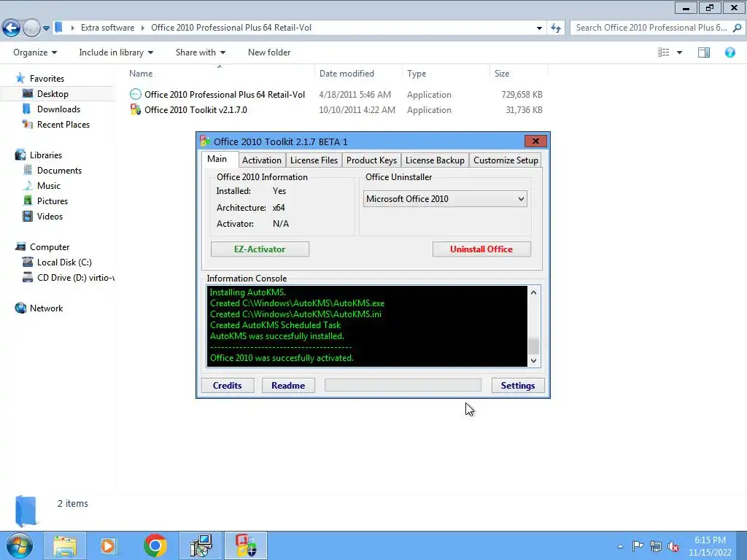The width and height of the screenshot is (747, 560).
Task: Open the Readme button
Action: (288, 385)
